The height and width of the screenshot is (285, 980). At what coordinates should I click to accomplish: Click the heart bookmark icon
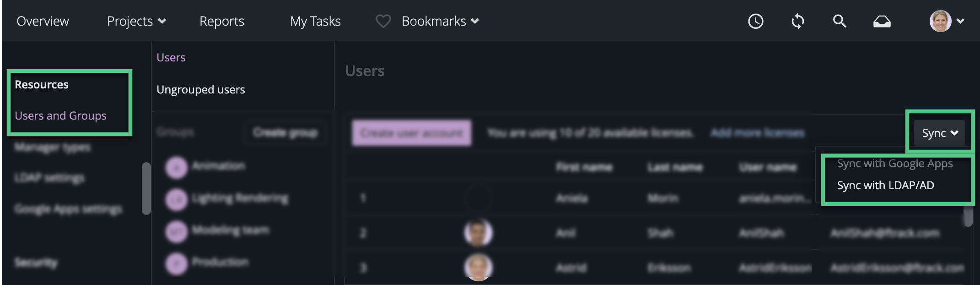383,21
